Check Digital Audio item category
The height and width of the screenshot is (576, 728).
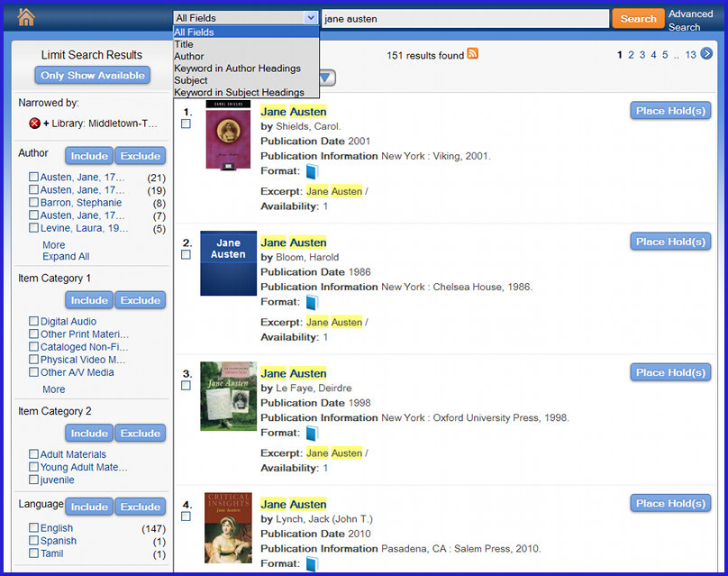[33, 321]
